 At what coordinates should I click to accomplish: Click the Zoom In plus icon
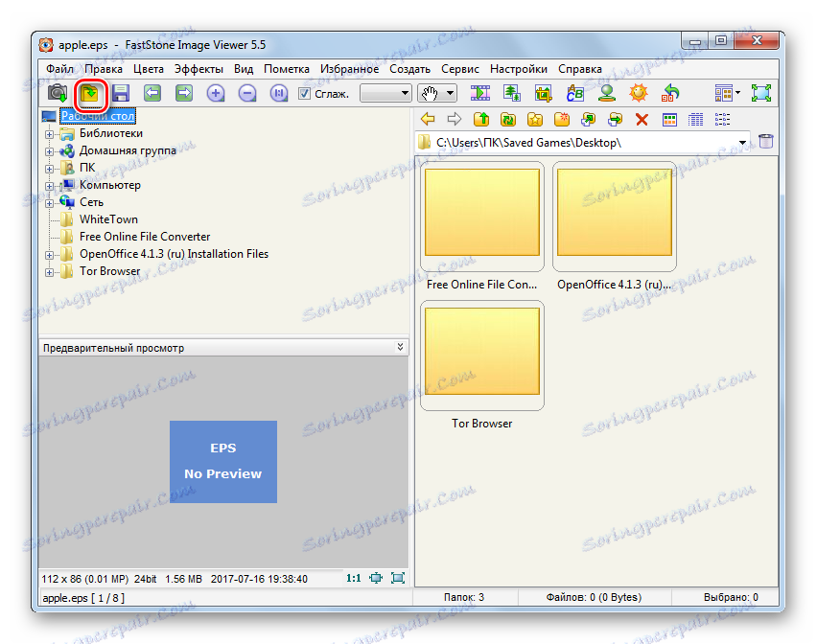point(215,94)
